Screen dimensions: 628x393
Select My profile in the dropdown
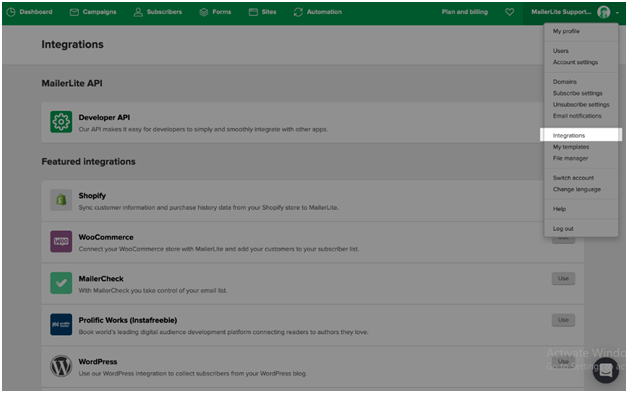[x=566, y=31]
